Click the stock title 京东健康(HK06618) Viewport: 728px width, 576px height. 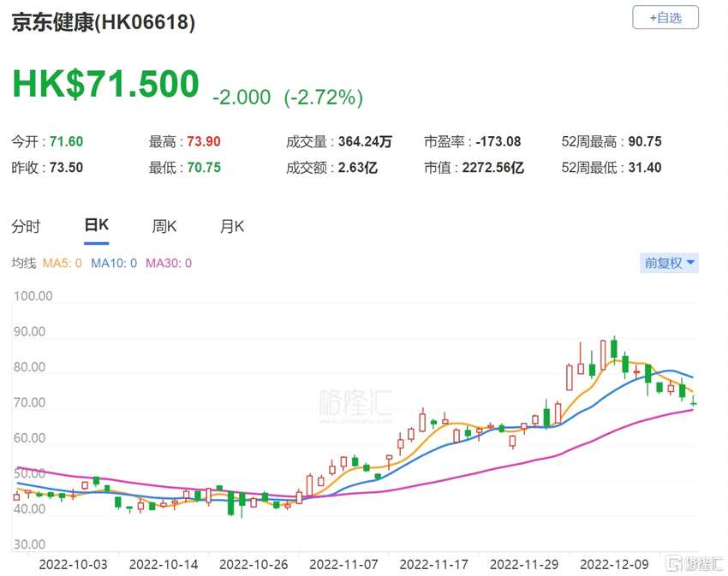pyautogui.click(x=104, y=21)
